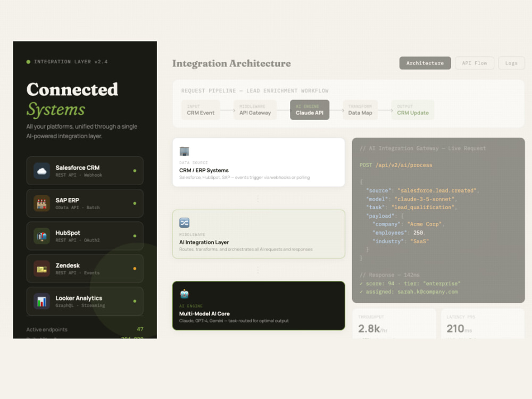
Task: Open the Salesforce CRM connection card
Action: coord(85,171)
